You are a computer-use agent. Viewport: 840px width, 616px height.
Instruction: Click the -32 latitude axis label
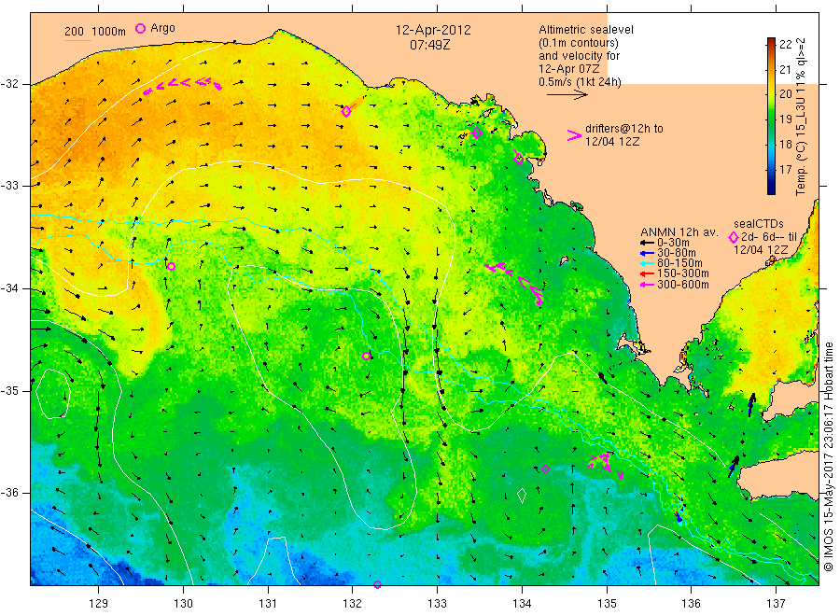coord(9,84)
